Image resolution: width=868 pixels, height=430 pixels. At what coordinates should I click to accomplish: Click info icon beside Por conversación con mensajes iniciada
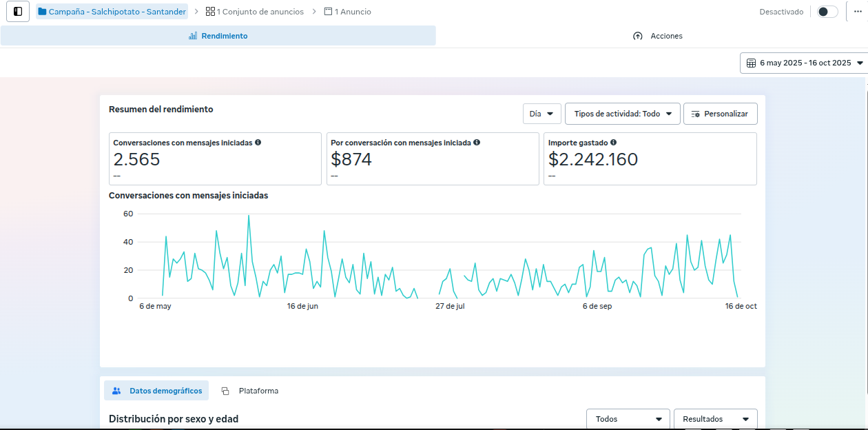[x=477, y=143]
